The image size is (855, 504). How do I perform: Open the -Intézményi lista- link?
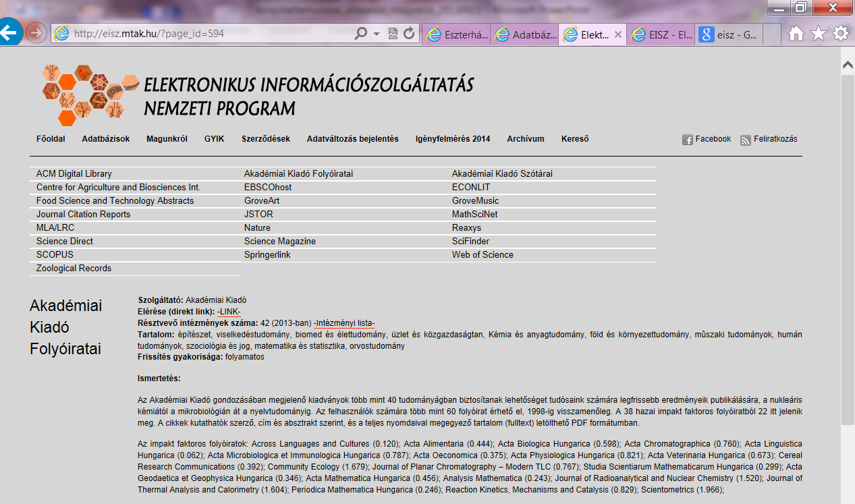coord(344,323)
